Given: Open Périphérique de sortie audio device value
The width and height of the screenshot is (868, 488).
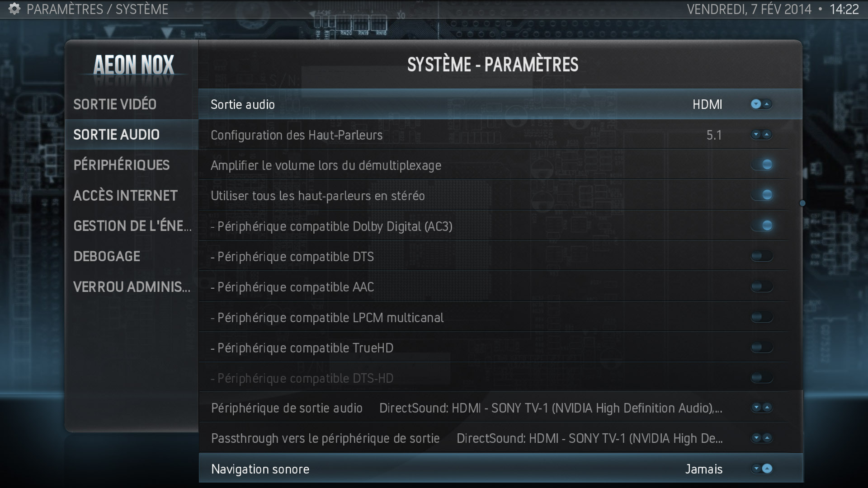Looking at the screenshot, I should 551,408.
